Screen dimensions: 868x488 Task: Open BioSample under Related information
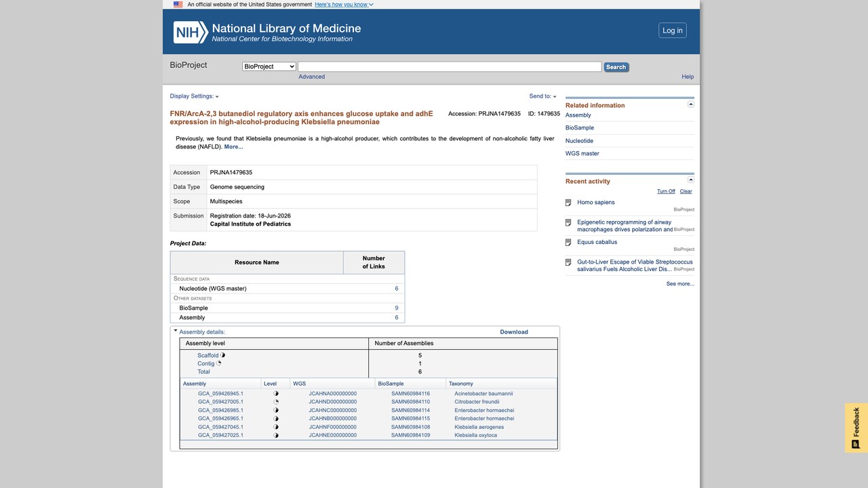point(580,128)
